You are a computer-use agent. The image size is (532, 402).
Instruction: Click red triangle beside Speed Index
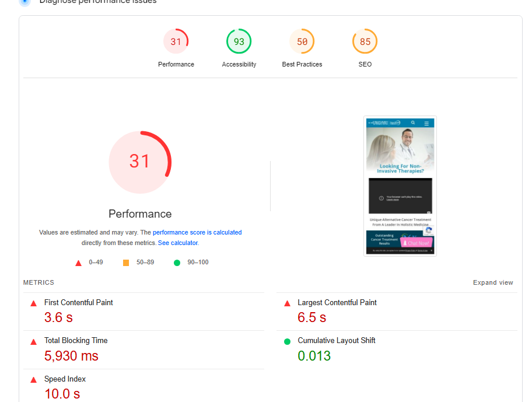tap(34, 380)
